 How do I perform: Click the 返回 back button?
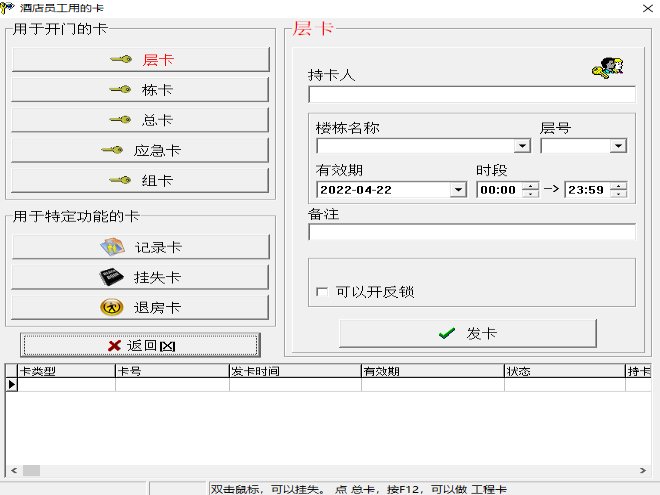(x=140, y=345)
